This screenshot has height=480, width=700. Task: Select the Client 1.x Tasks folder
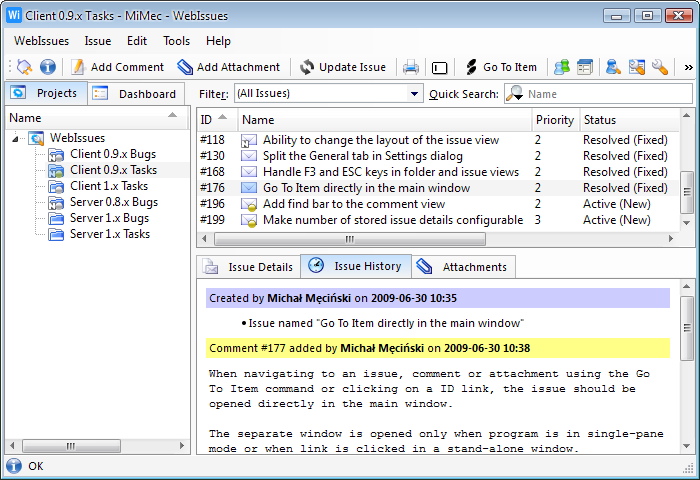[109, 186]
